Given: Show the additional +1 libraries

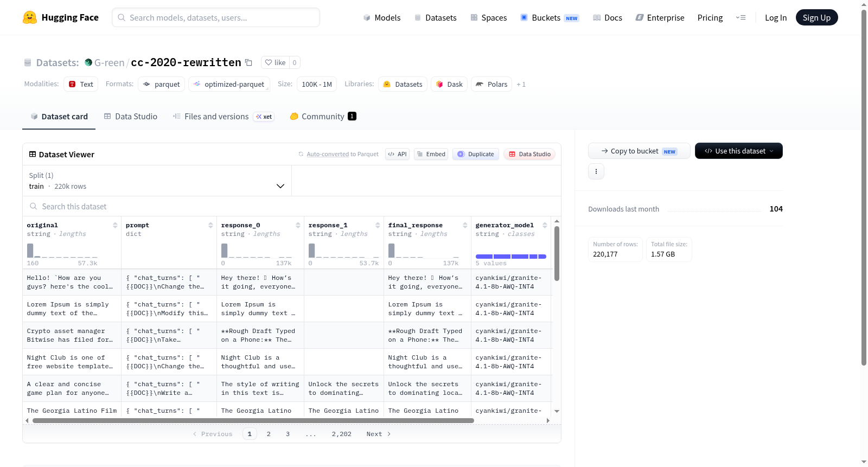Looking at the screenshot, I should coord(521,85).
